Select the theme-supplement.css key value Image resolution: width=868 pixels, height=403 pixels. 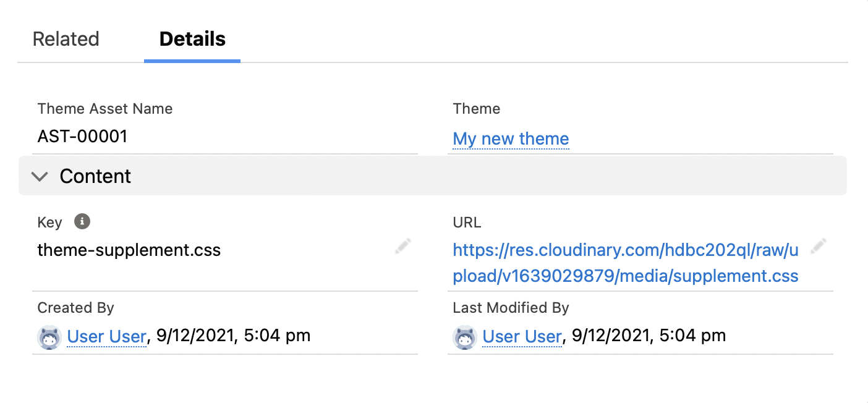(x=129, y=250)
